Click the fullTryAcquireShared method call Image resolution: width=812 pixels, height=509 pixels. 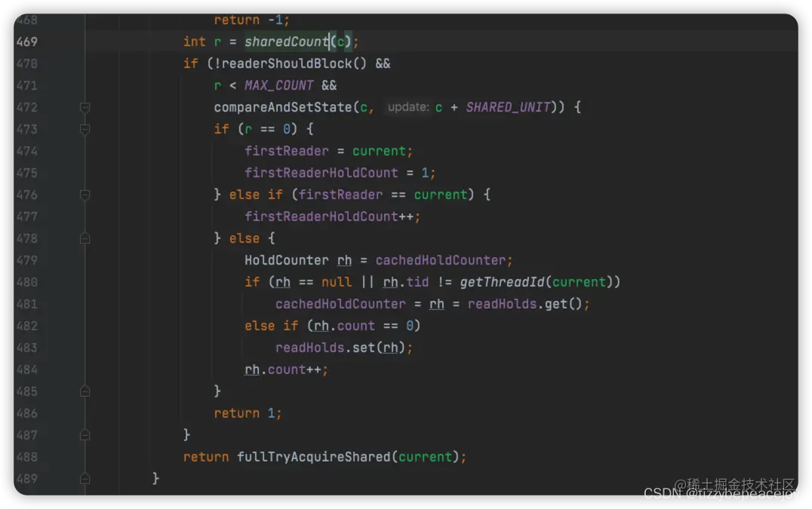(x=313, y=457)
